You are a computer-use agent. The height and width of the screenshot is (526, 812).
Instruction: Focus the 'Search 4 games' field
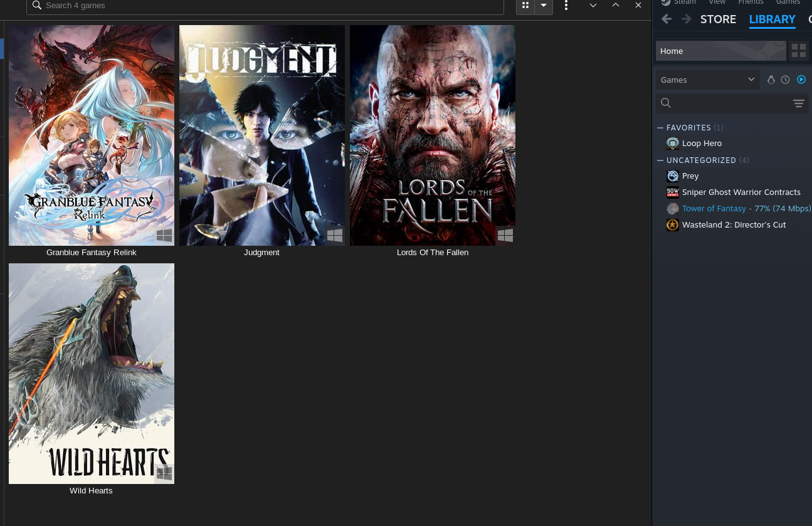pyautogui.click(x=265, y=6)
